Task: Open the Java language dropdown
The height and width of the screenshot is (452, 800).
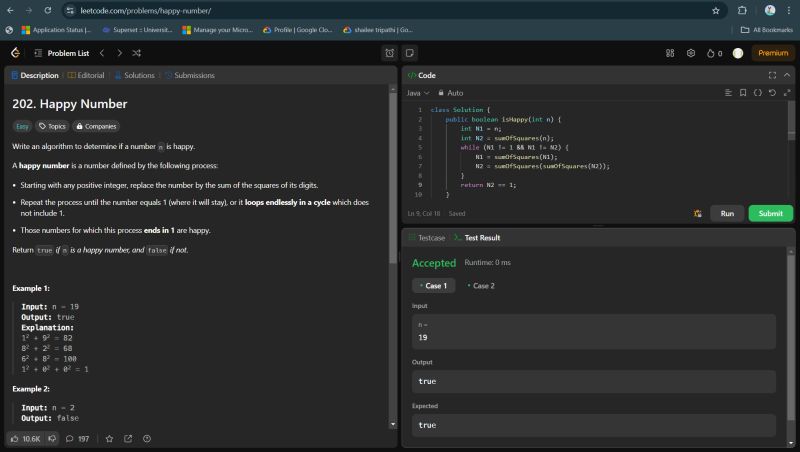Action: click(x=418, y=93)
